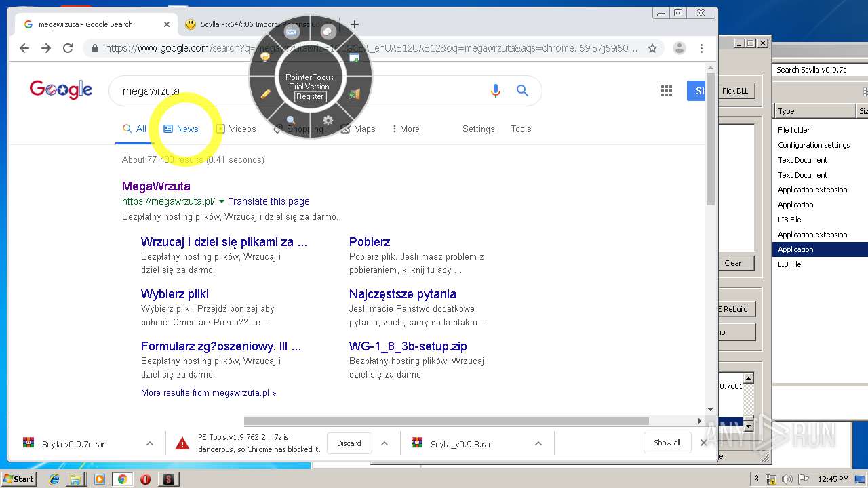Open downloaded Scylla v0.9.7c.rar
Screen dimensions: 868x488
[x=73, y=444]
